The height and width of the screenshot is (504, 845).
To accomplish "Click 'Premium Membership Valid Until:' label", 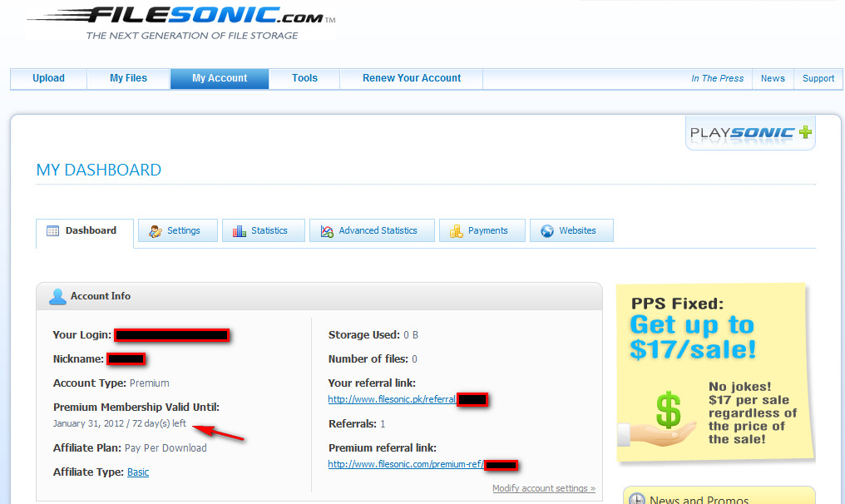I will click(136, 408).
